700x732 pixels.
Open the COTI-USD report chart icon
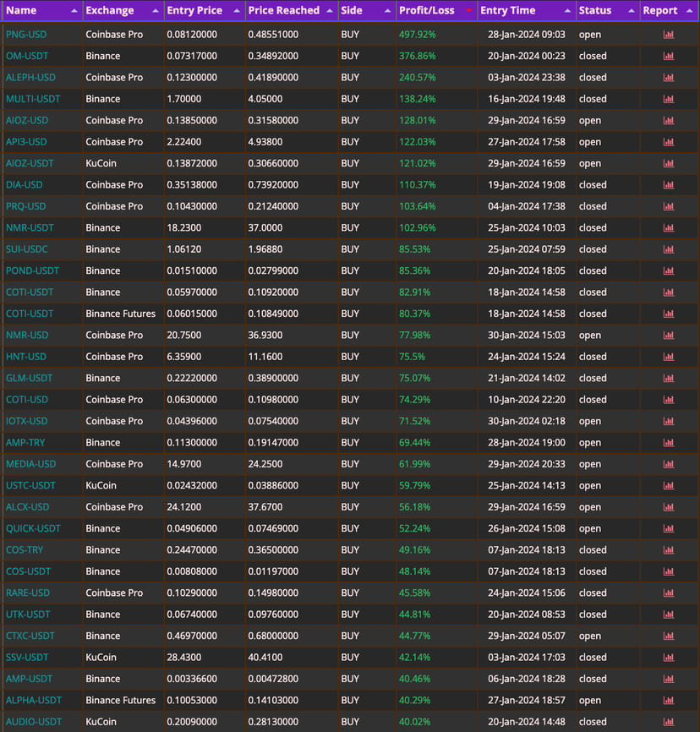[x=668, y=400]
